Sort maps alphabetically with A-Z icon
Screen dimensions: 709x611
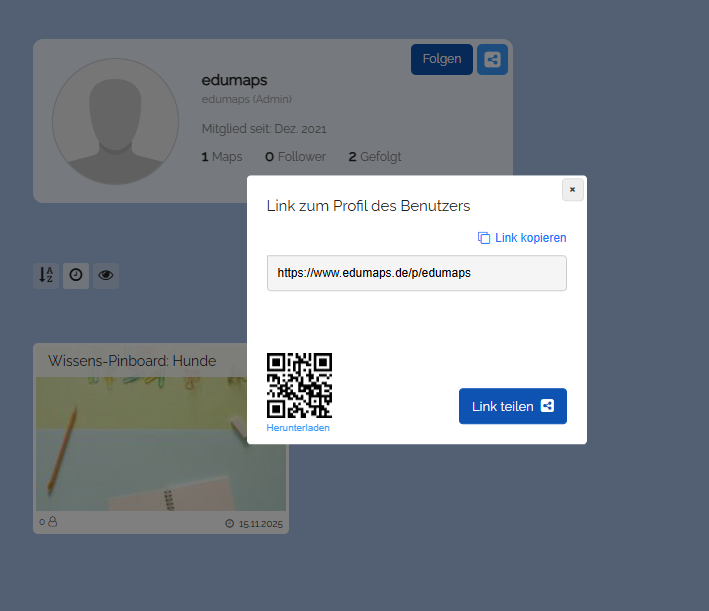click(46, 275)
